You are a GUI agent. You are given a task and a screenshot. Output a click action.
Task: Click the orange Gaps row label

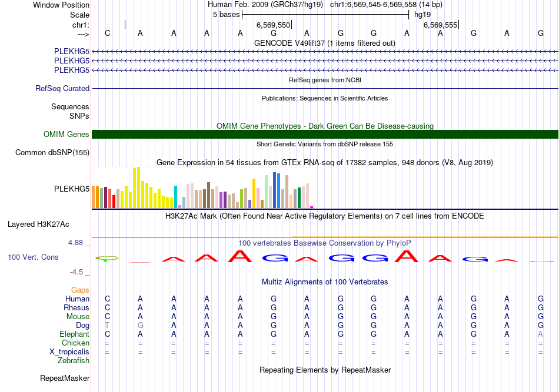[80, 290]
